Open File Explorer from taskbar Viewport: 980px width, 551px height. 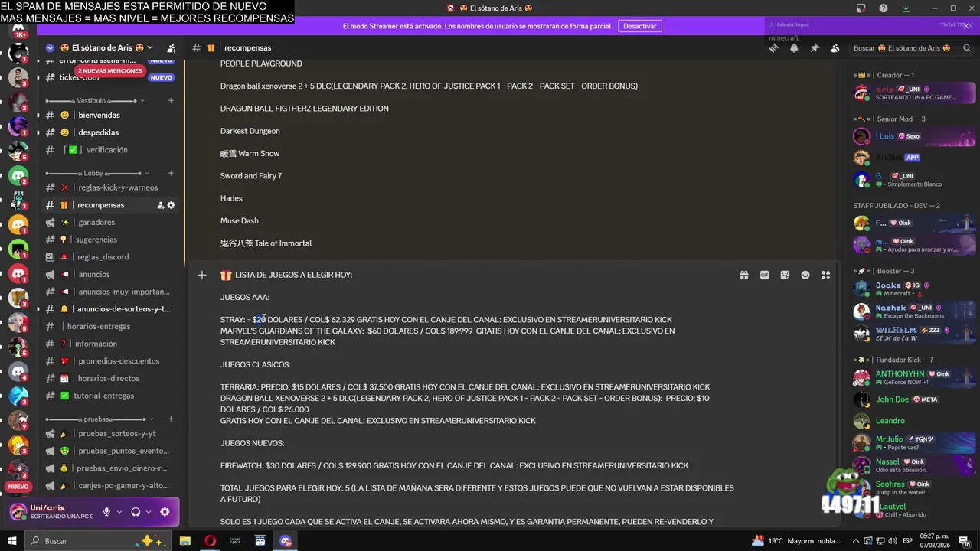[185, 541]
